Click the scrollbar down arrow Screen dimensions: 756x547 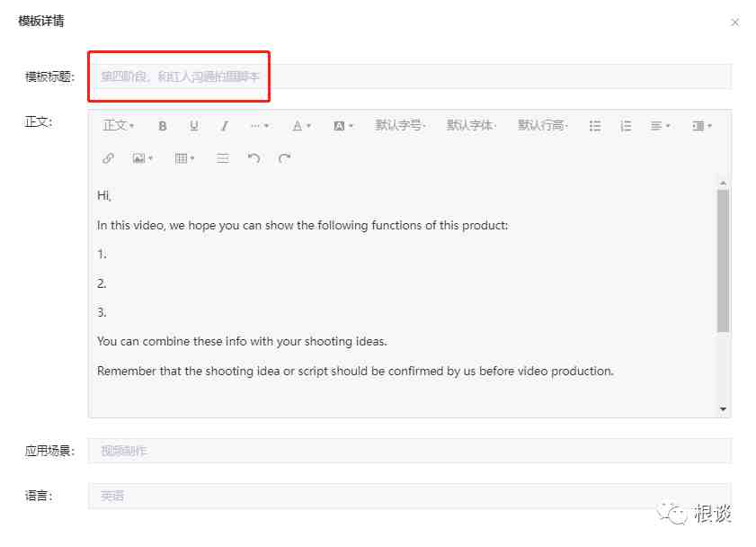point(723,409)
